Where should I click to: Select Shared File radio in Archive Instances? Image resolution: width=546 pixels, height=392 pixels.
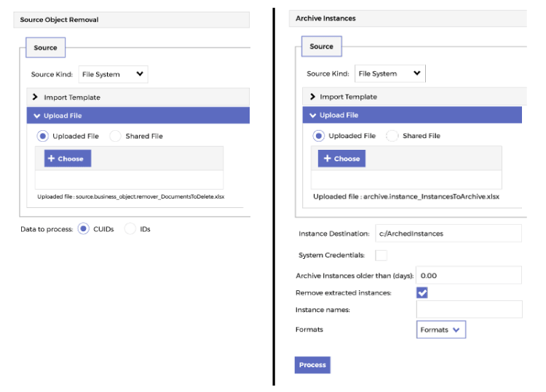(x=392, y=136)
